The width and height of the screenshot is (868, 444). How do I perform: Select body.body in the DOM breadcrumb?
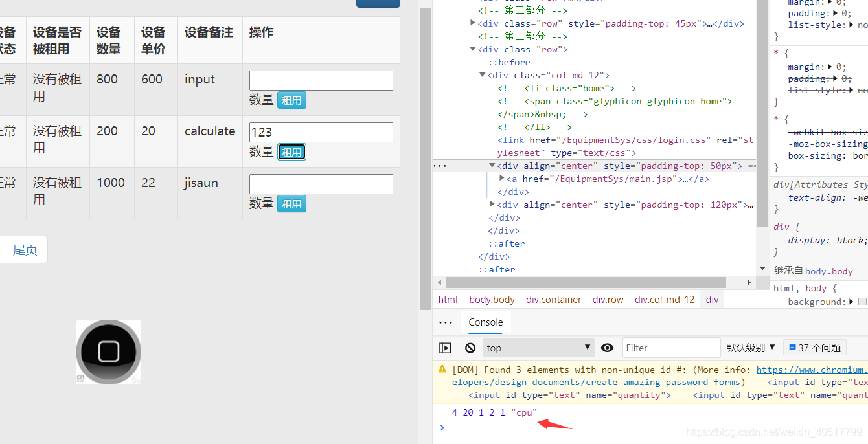pos(492,300)
